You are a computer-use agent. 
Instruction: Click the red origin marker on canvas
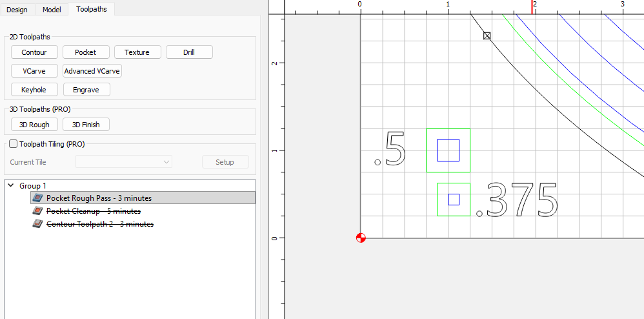pos(361,238)
